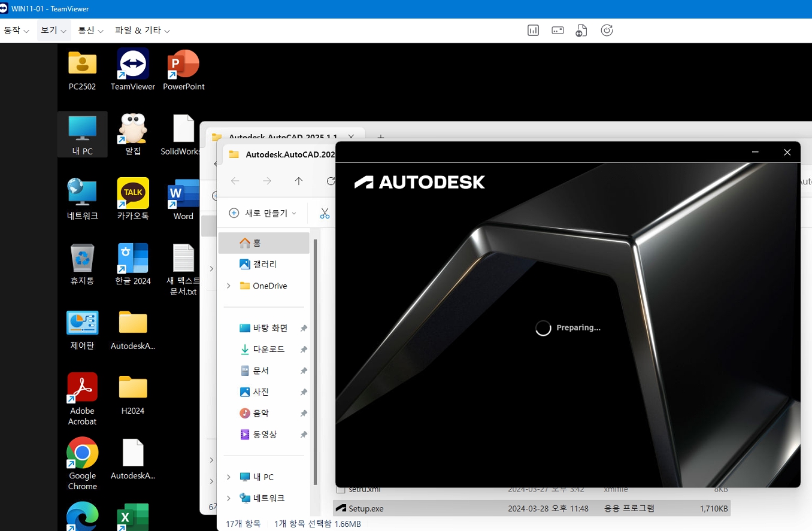Image resolution: width=812 pixels, height=531 pixels.
Task: Click the cut scissors icon in Explorer
Action: click(x=325, y=213)
